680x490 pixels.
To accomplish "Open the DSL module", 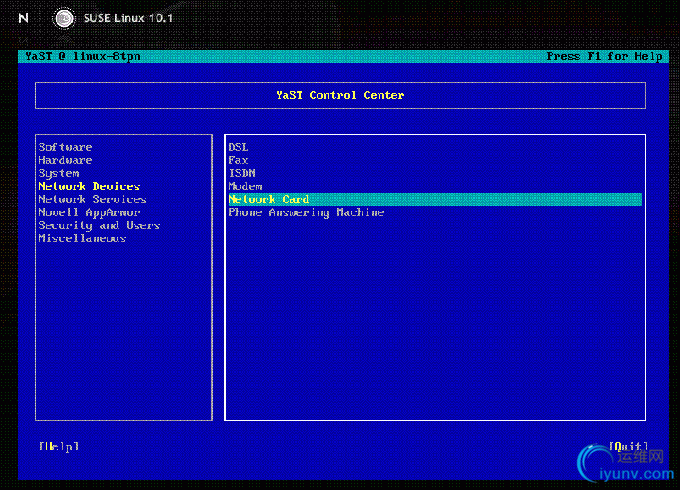I will (238, 147).
